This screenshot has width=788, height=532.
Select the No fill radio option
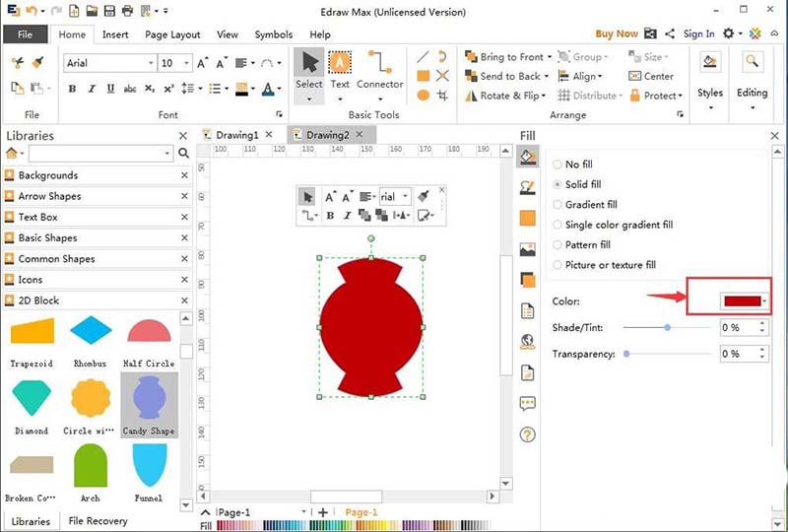click(558, 165)
